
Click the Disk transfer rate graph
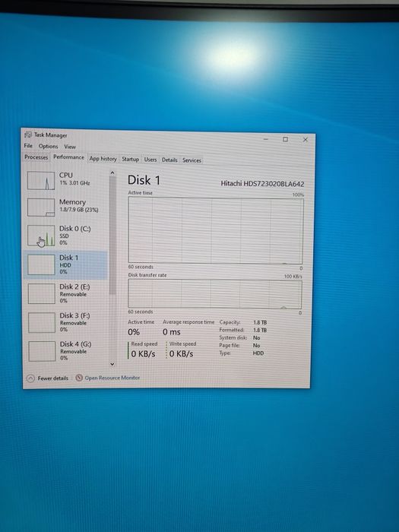tap(215, 294)
